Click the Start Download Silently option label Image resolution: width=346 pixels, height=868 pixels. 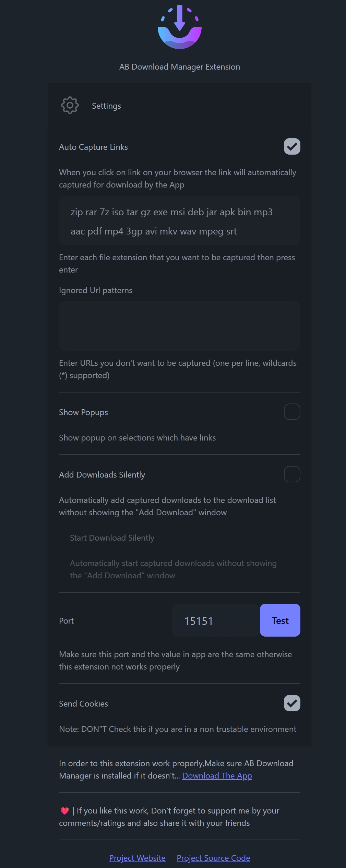(x=112, y=538)
